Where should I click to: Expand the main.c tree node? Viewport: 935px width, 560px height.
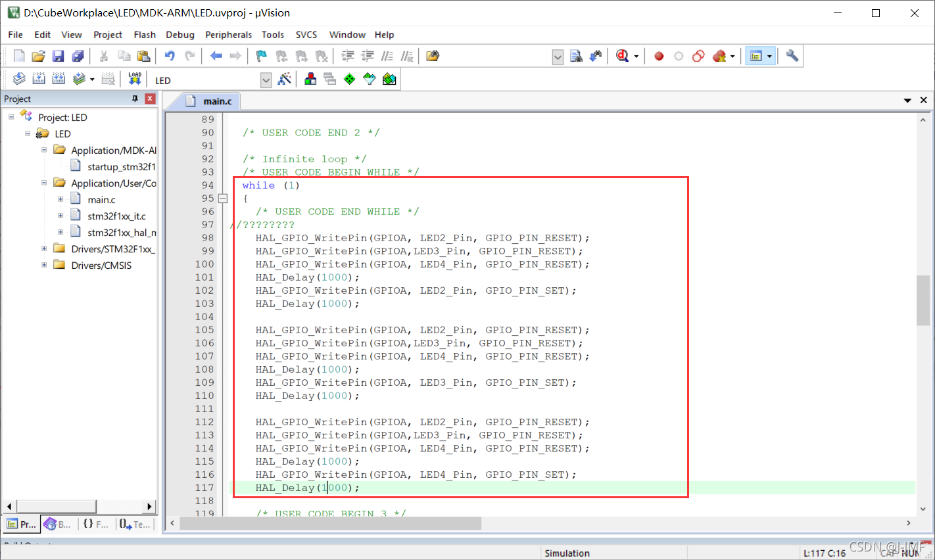click(60, 199)
